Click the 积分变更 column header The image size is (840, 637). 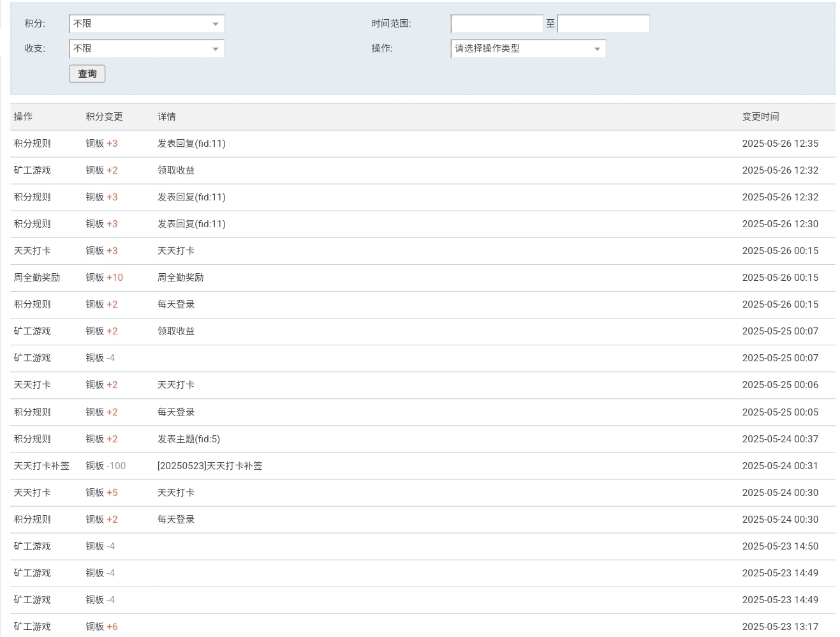[103, 116]
